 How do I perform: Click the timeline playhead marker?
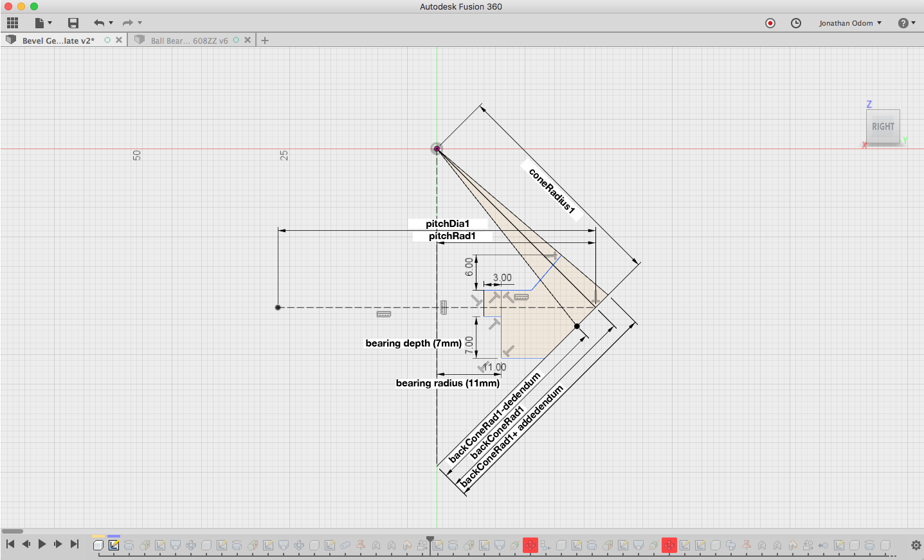[x=430, y=539]
